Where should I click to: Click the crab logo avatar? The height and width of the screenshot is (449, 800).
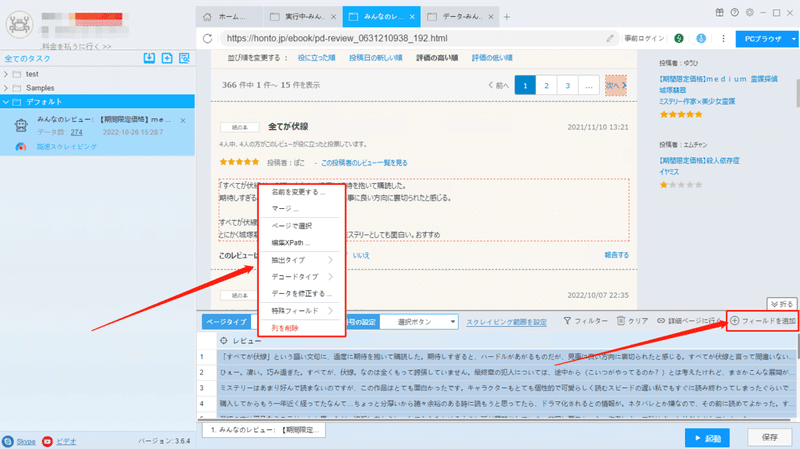point(19,24)
